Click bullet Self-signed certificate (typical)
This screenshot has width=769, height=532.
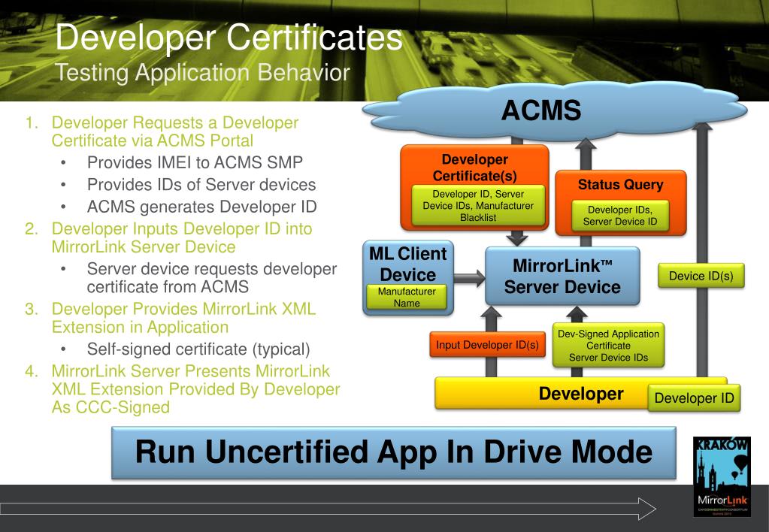(198, 349)
